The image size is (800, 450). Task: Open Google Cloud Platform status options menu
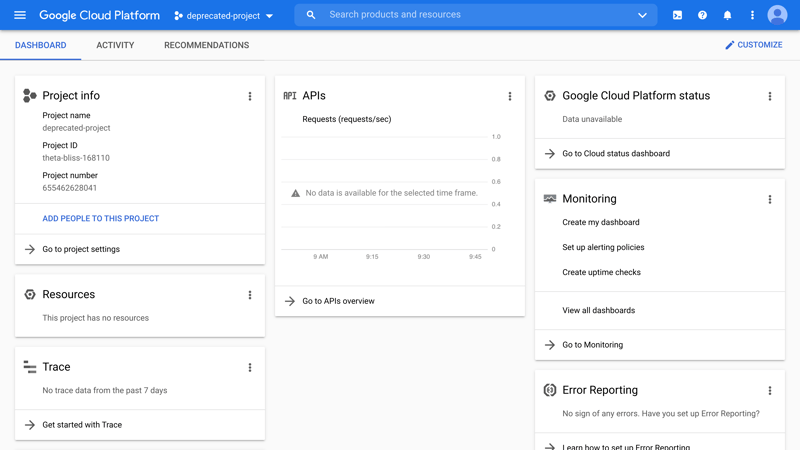click(x=770, y=96)
